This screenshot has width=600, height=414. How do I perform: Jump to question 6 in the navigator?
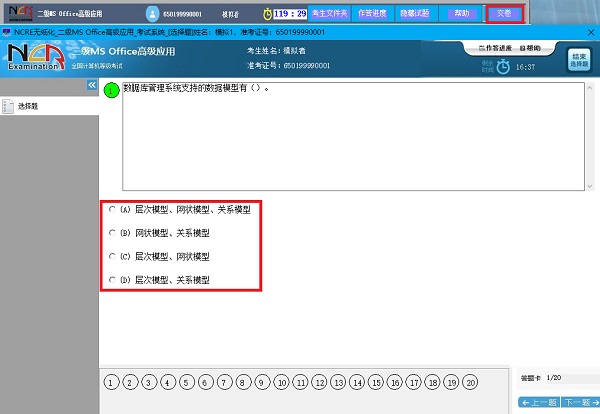tap(205, 382)
